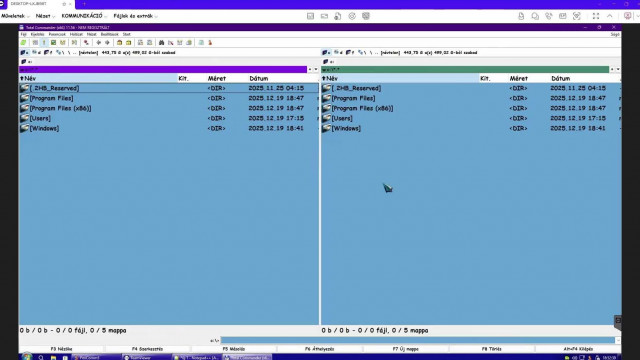Image resolution: width=640 pixels, height=360 pixels.
Task: Select drive d in right panel drive bar
Action: [338, 53]
